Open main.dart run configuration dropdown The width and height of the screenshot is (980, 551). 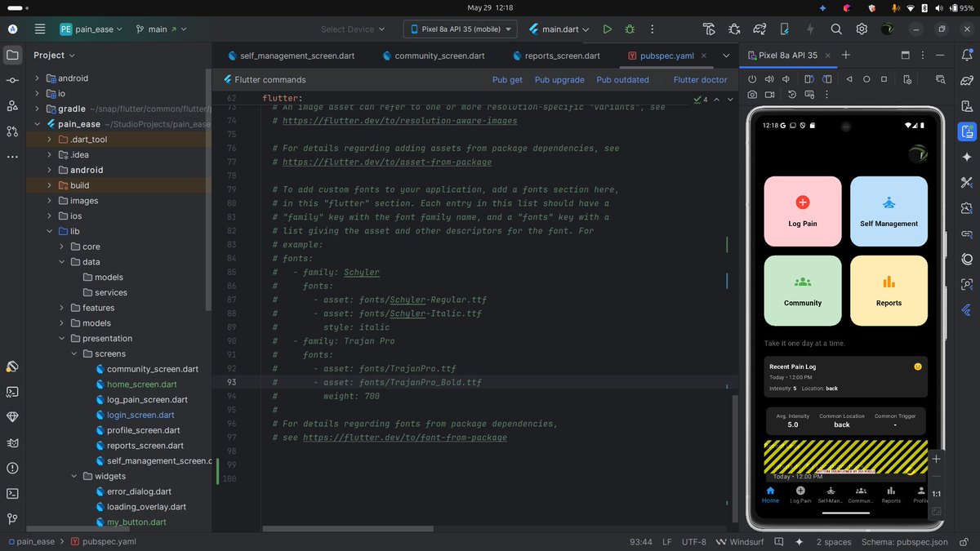coord(559,29)
